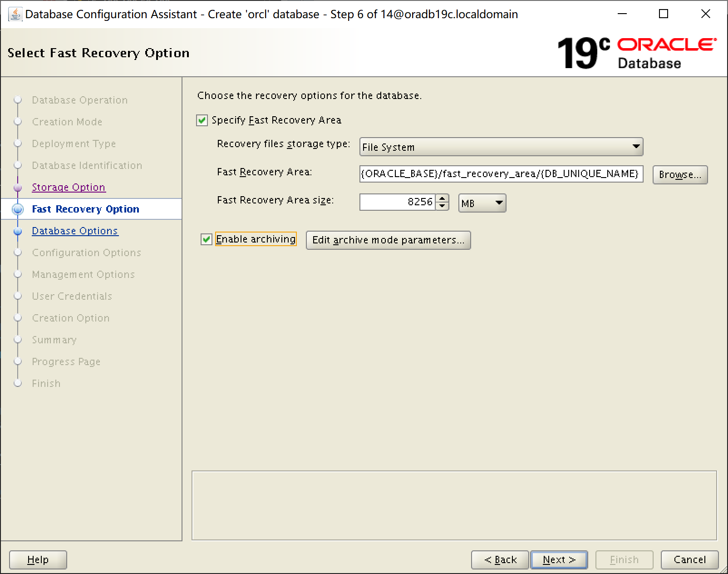
Task: Click the Oracle 19c Database logo
Action: point(637,53)
